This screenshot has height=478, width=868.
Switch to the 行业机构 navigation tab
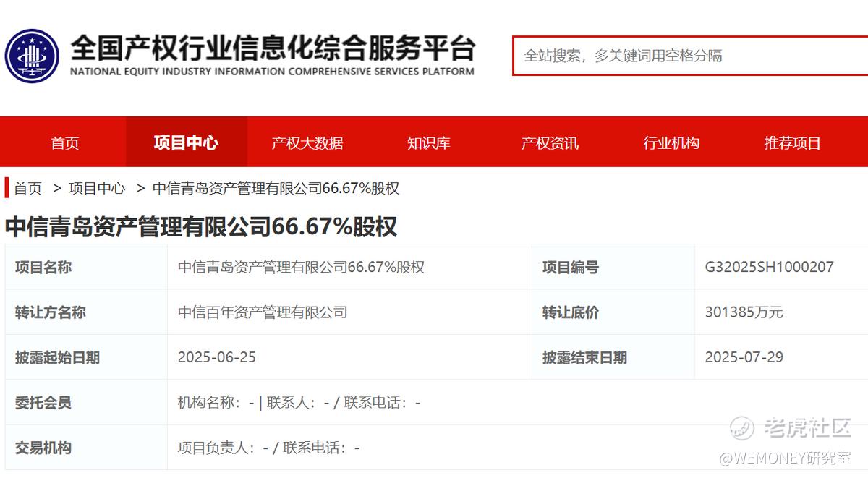(x=671, y=142)
